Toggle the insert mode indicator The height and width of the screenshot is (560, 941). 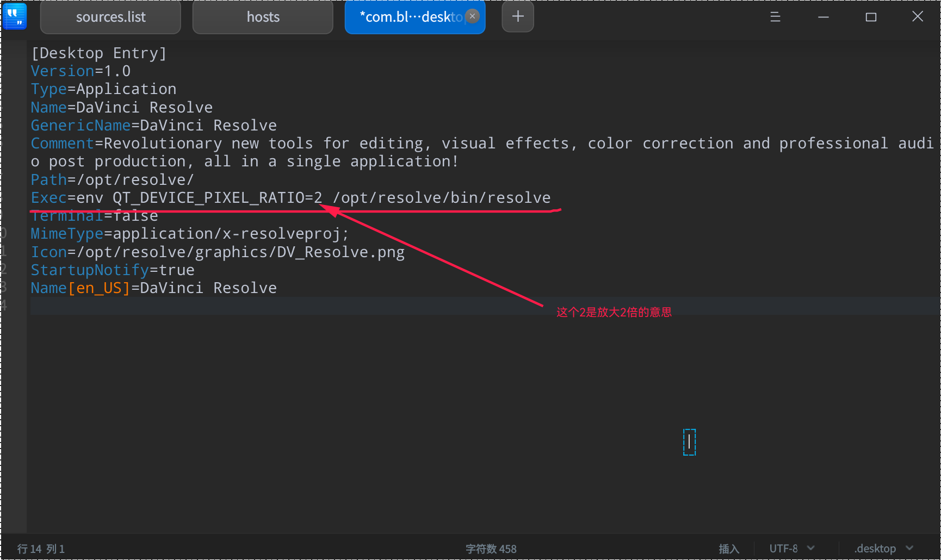(729, 549)
